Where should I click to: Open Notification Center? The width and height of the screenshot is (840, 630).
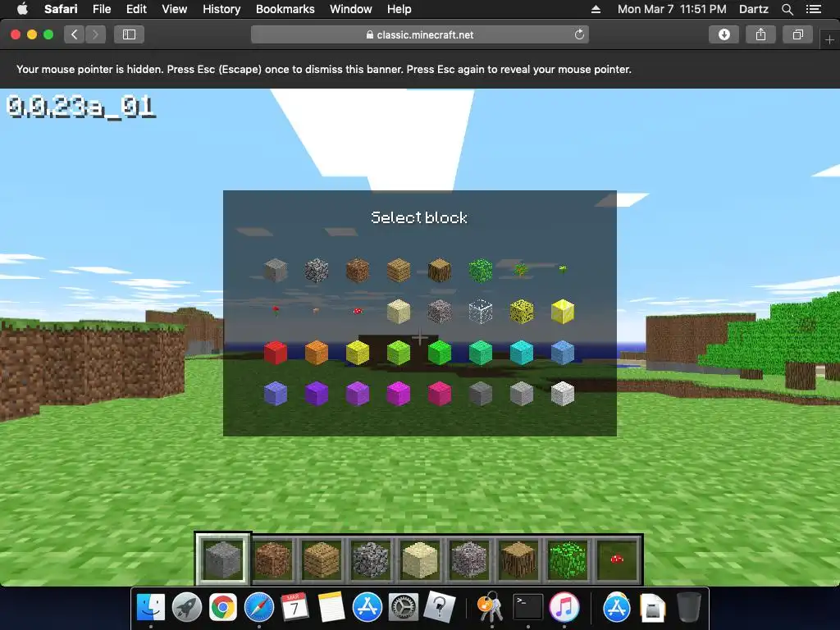pyautogui.click(x=813, y=9)
